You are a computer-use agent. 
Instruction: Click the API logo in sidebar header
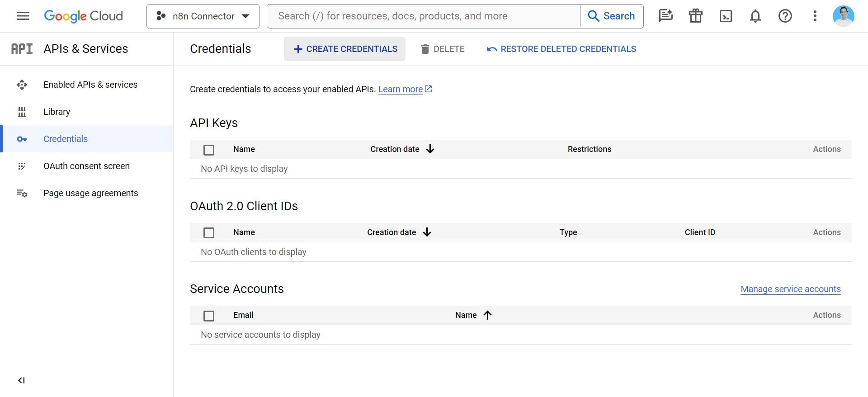point(22,49)
